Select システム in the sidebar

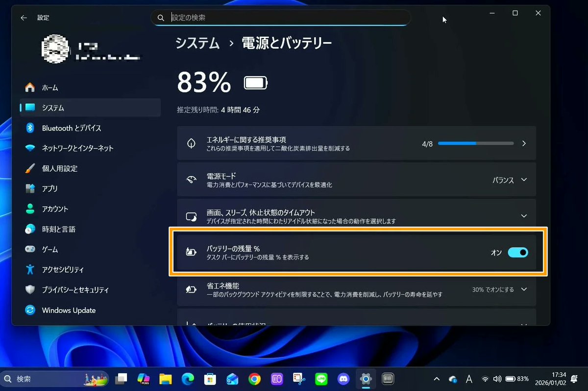(x=90, y=107)
